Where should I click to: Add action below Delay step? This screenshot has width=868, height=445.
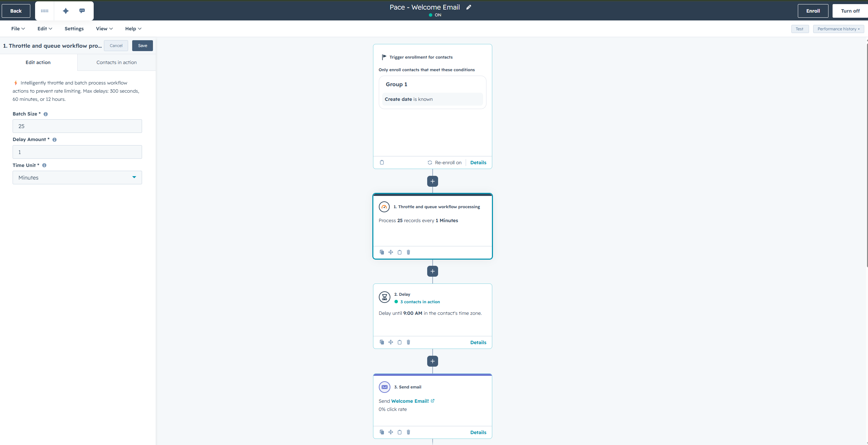point(433,361)
